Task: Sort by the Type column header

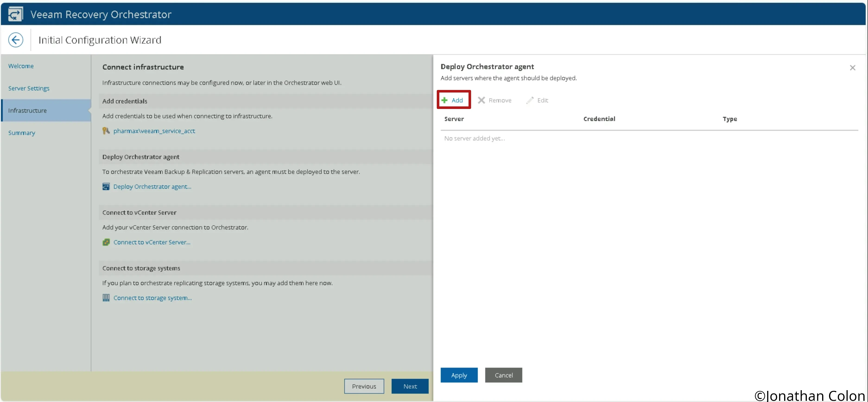Action: pyautogui.click(x=730, y=119)
